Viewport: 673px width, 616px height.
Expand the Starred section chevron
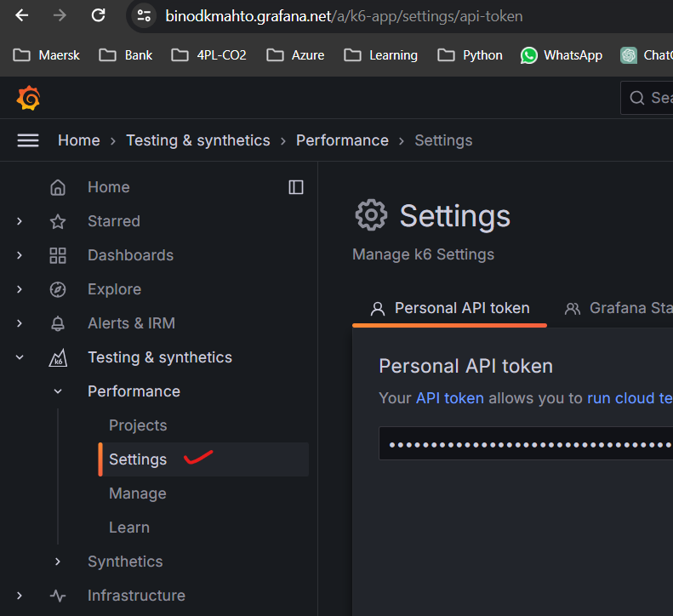pos(20,221)
